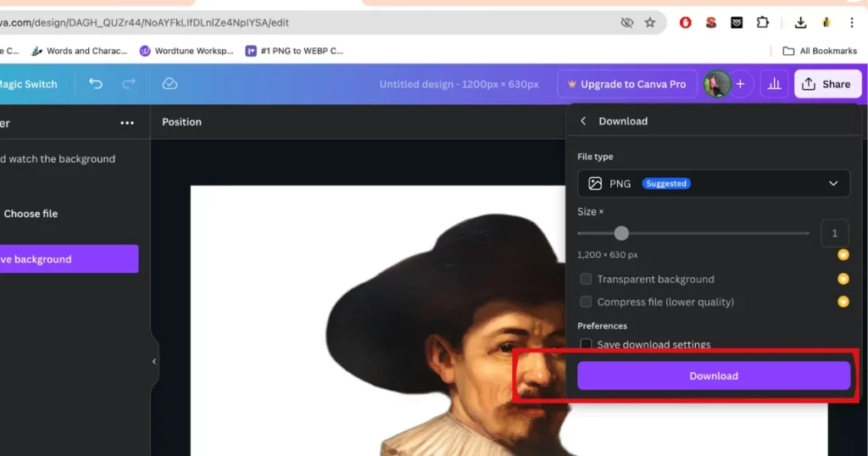Click the crown icon next to Compress file

coord(843,302)
